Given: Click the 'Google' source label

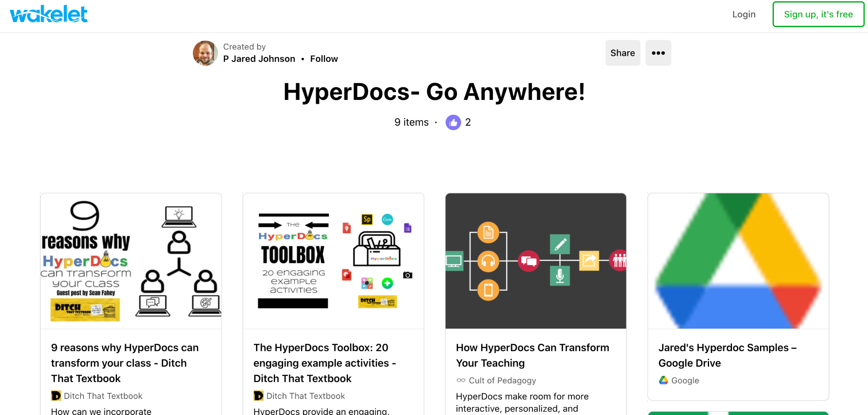Looking at the screenshot, I should pyautogui.click(x=685, y=380).
